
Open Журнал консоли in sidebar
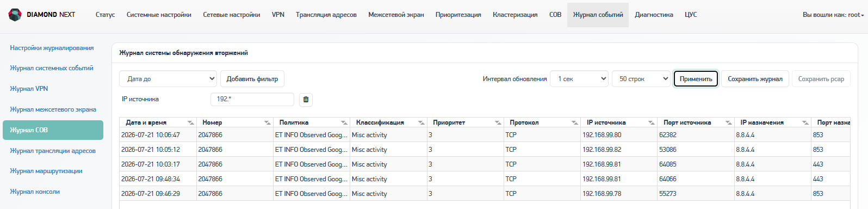tap(35, 192)
